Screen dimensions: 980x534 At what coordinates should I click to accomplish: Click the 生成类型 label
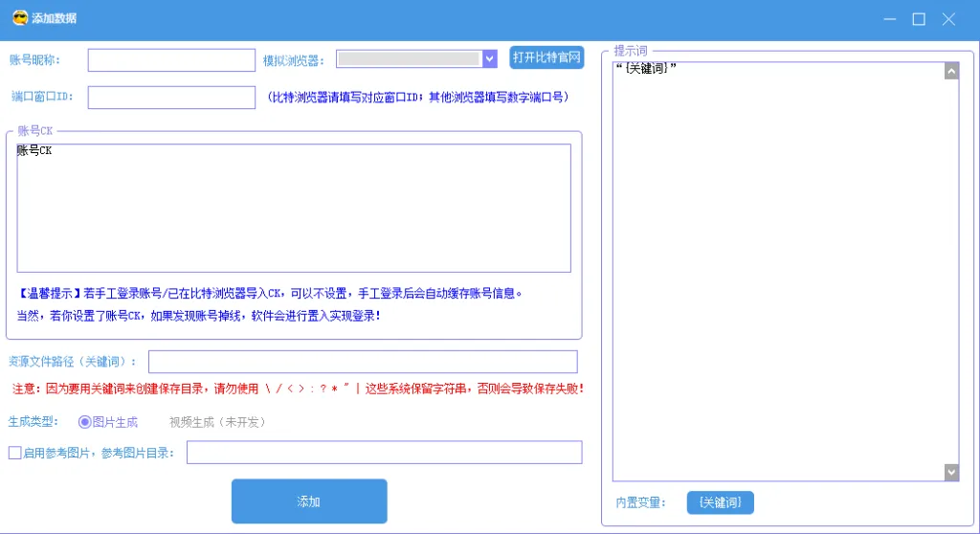coord(33,422)
